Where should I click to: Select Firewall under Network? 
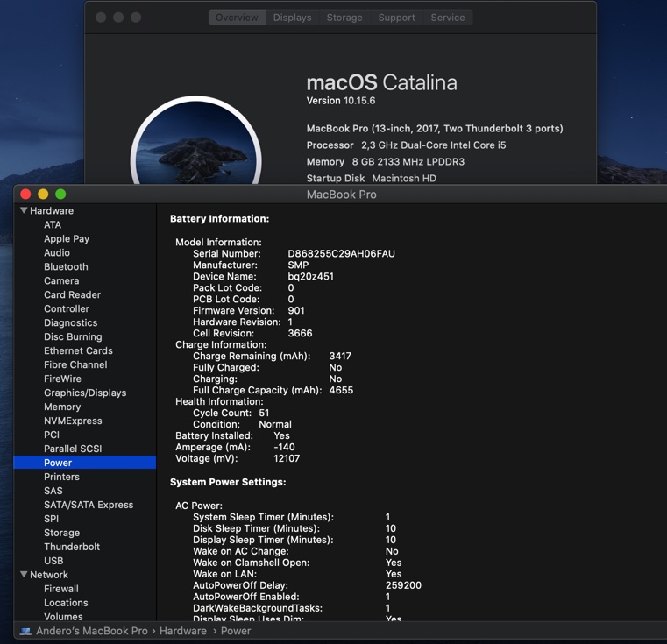(x=61, y=589)
